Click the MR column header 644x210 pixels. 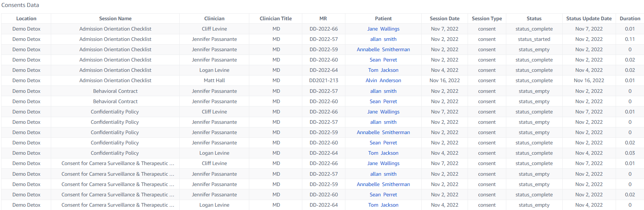[x=323, y=18]
